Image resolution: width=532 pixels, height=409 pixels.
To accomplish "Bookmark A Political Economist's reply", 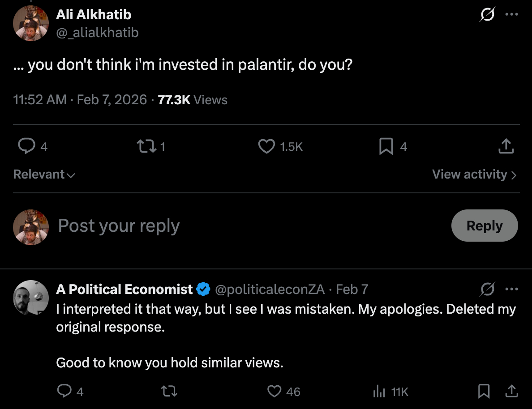I will tap(484, 392).
